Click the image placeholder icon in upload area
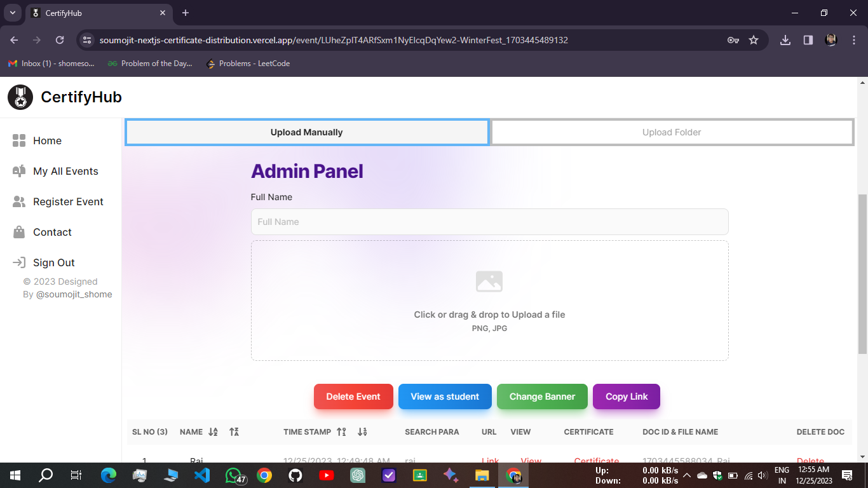 tap(489, 281)
